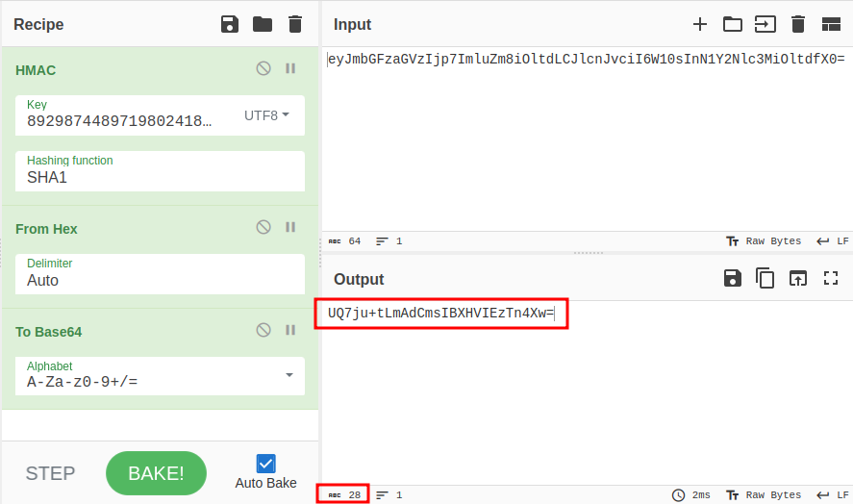Replace the input with the output
This screenshot has height=504, width=853.
pos(798,279)
